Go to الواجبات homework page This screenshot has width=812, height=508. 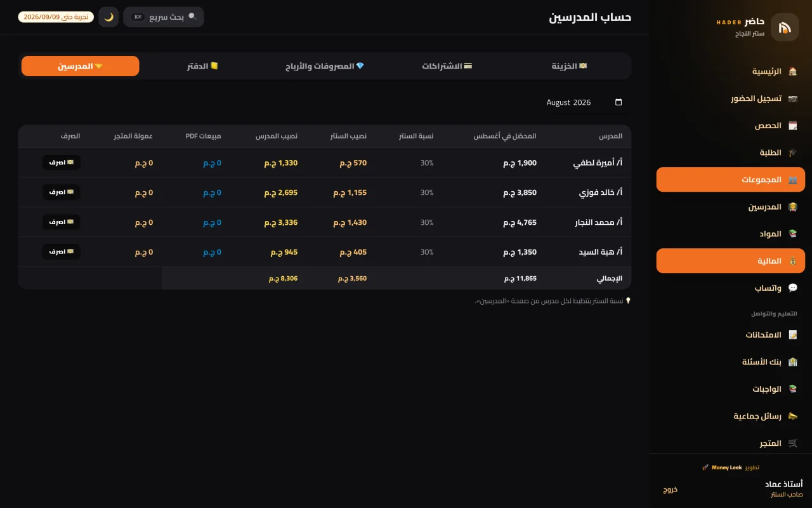point(731,389)
